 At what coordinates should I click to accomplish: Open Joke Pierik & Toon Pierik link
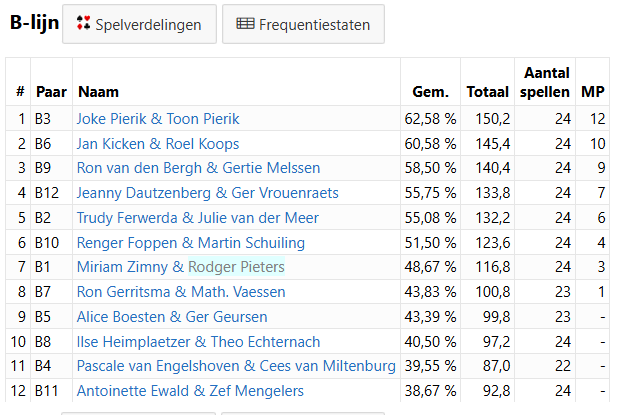[x=158, y=119]
